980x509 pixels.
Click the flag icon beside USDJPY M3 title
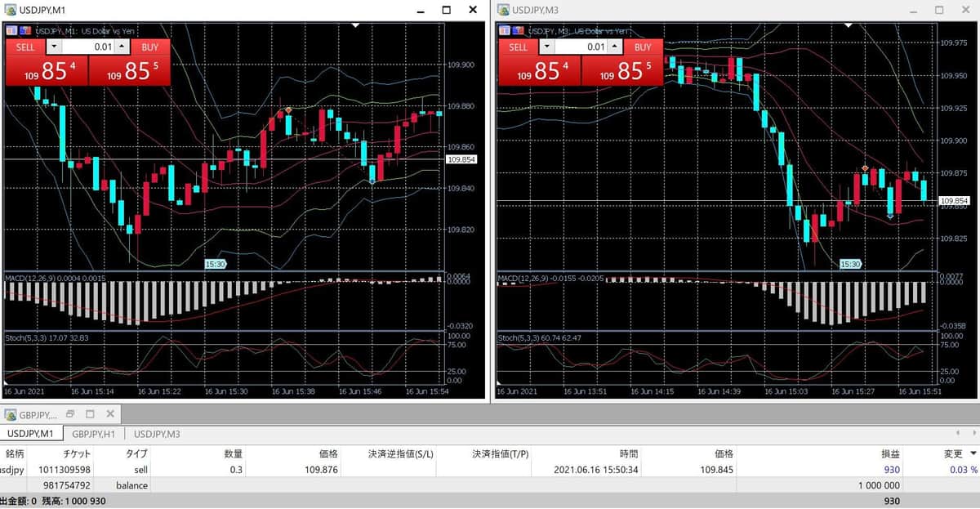click(518, 31)
